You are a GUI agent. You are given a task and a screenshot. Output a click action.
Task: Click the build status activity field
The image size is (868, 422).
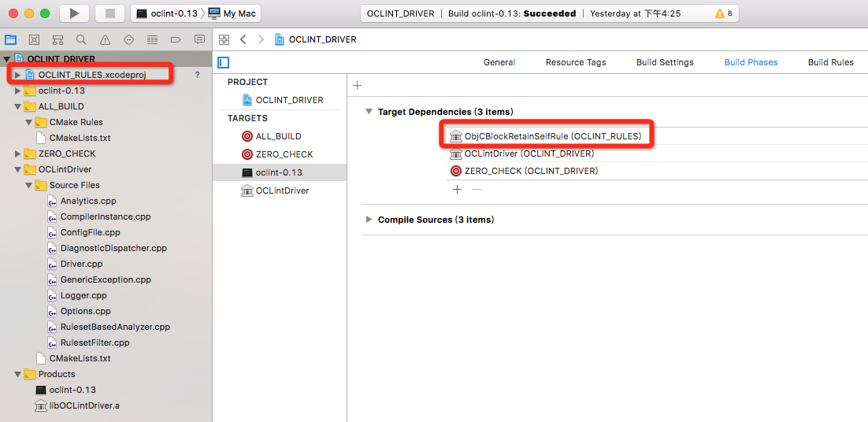pos(551,13)
